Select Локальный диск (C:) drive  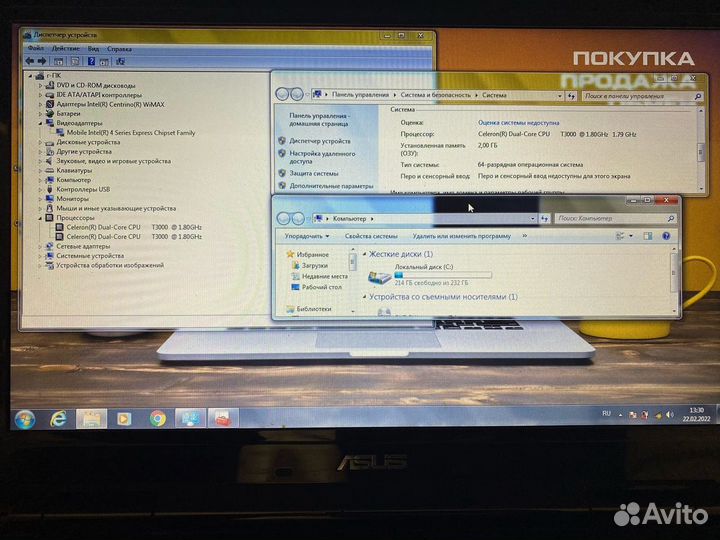tap(429, 274)
